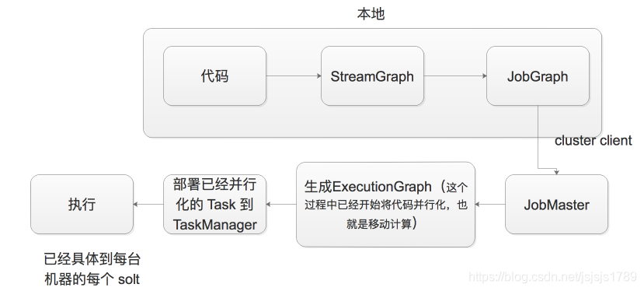Viewport: 644px width, 291px height.
Task: Click the JobMaster box
Action: (x=556, y=204)
